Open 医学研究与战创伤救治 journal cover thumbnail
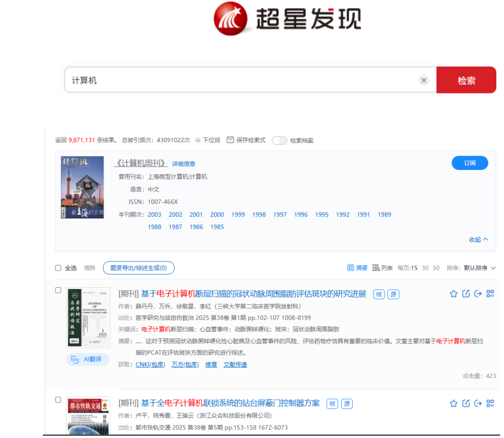504x438 pixels. pos(88,317)
